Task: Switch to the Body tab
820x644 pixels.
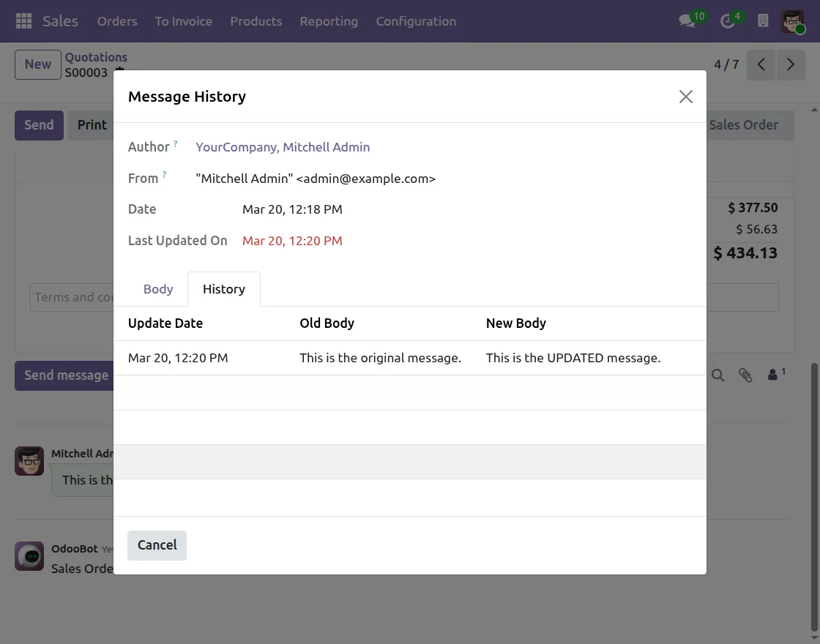Action: coord(158,289)
